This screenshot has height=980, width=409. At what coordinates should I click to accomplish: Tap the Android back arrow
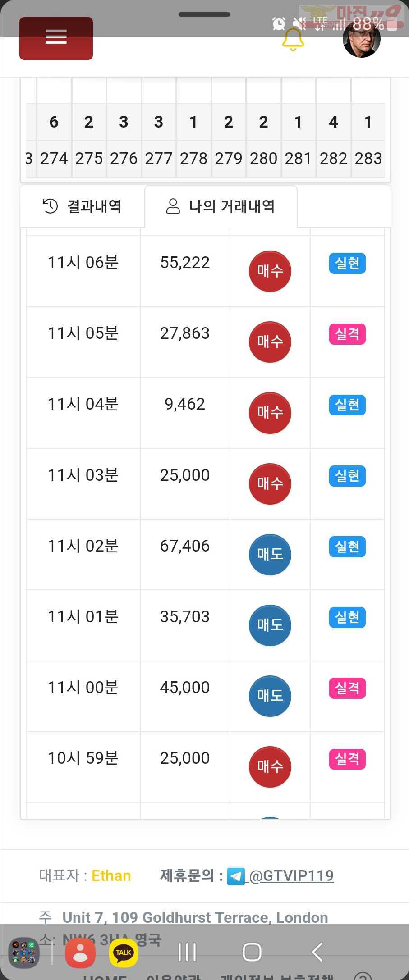click(317, 952)
